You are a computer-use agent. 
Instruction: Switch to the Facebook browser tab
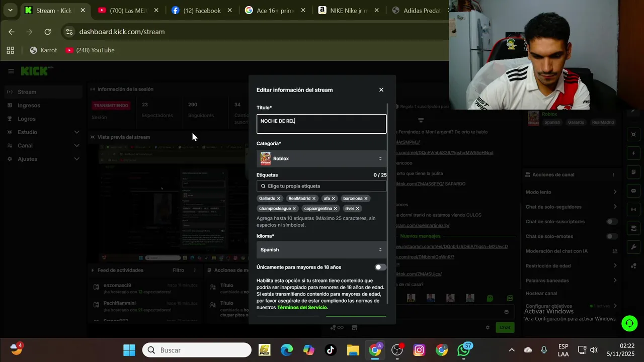(201, 11)
